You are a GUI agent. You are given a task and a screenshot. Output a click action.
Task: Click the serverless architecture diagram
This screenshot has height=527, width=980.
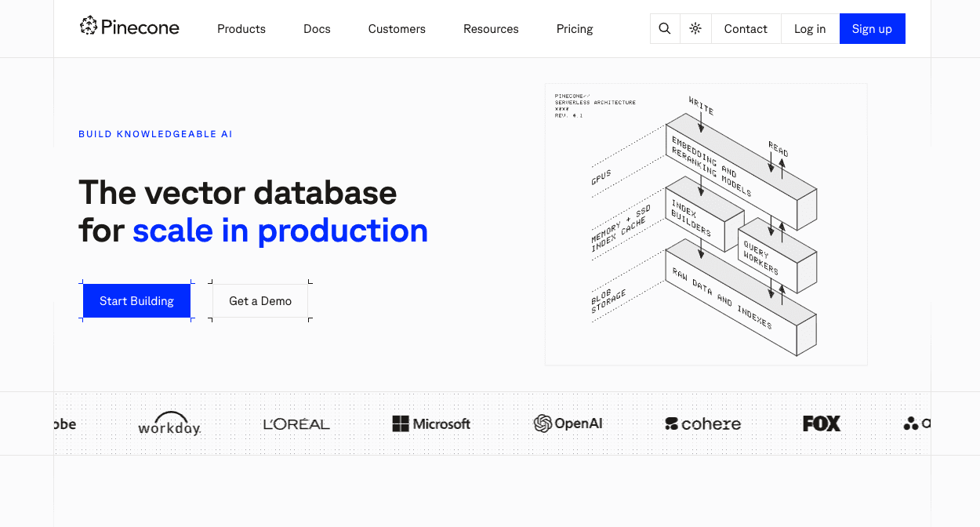click(706, 224)
